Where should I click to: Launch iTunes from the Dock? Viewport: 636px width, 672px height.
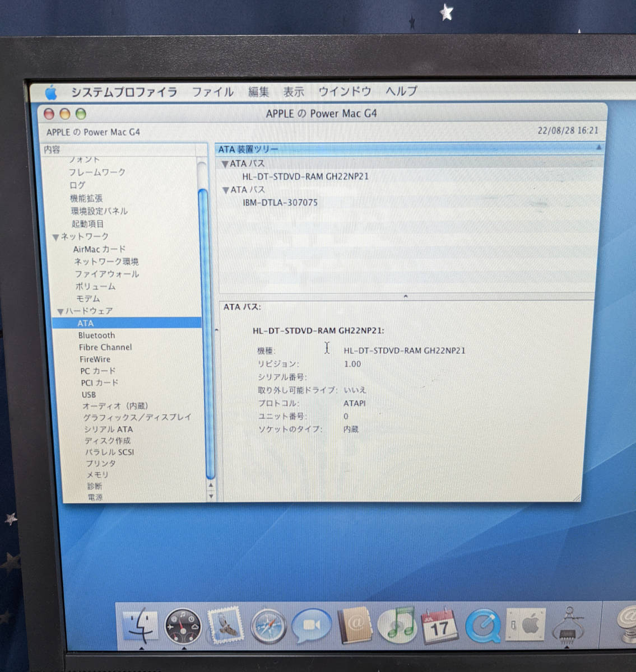click(x=397, y=624)
